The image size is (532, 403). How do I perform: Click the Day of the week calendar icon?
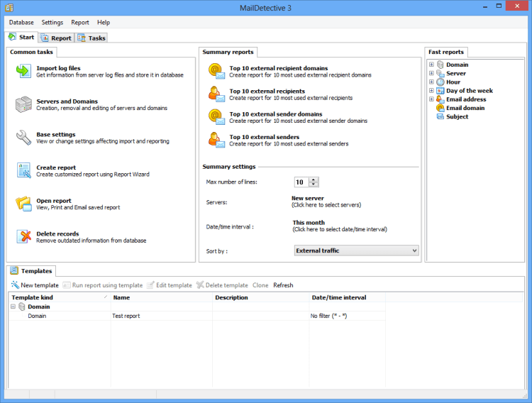tap(440, 91)
